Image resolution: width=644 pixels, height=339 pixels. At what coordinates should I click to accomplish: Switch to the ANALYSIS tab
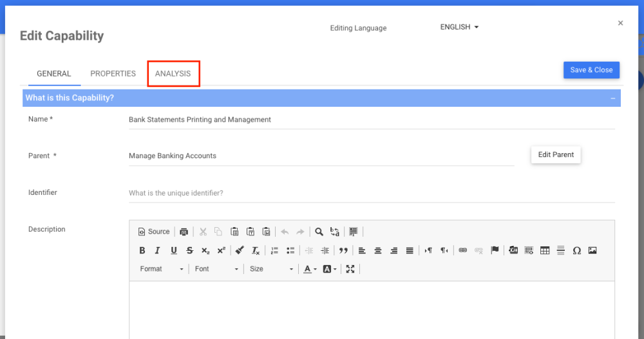coord(173,73)
